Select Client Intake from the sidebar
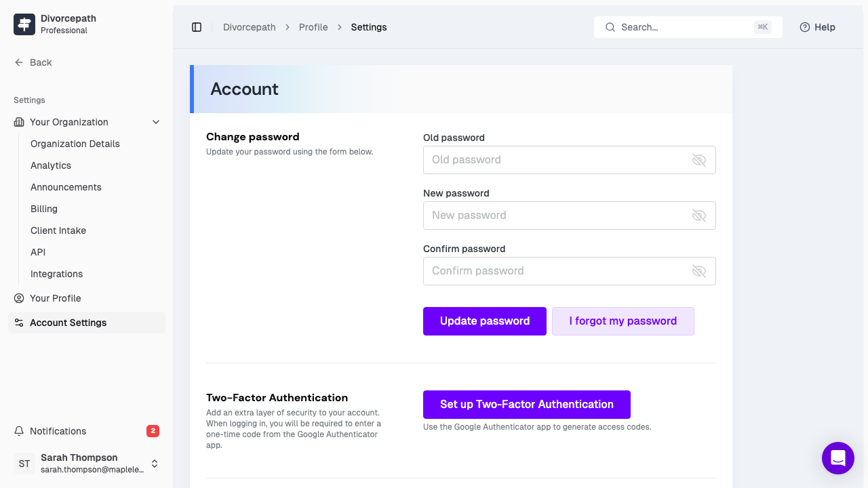The height and width of the screenshot is (488, 868). 58,230
